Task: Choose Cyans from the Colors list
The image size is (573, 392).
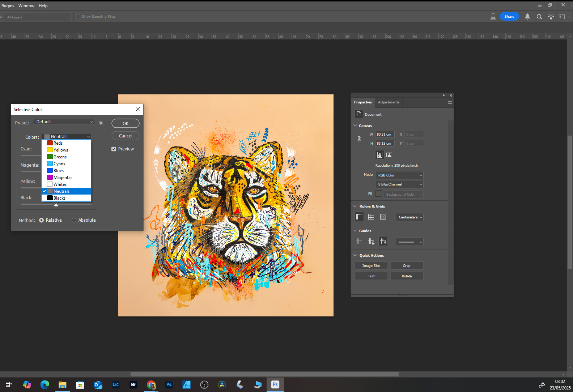Action: (x=67, y=164)
